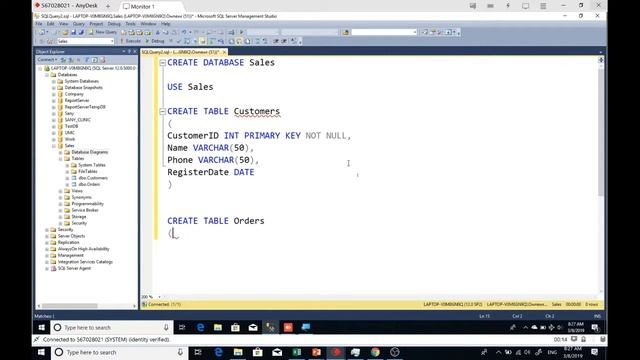Image resolution: width=640 pixels, height=360 pixels.
Task: Click the AnyDesk display settings monitor icon
Action: (525, 6)
